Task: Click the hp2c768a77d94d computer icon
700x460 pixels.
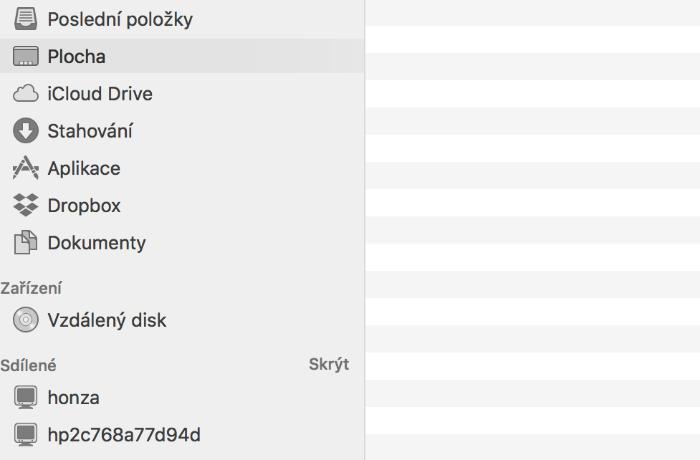Action: (x=25, y=435)
